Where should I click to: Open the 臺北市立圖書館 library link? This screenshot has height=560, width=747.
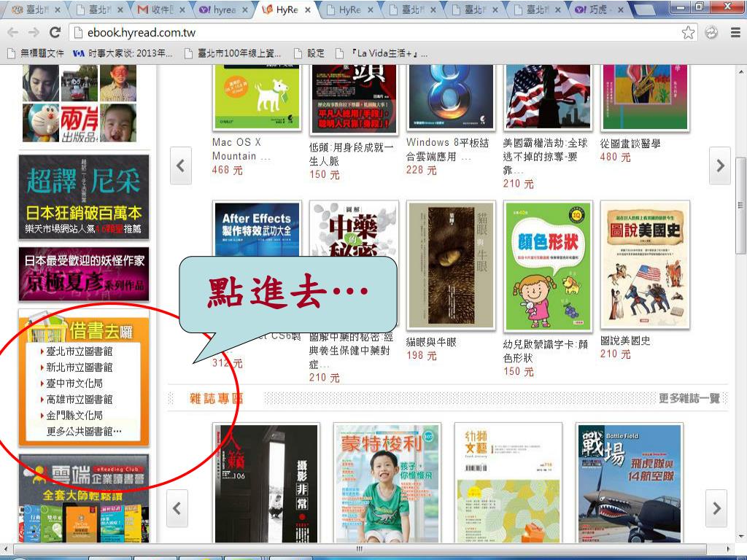pos(79,351)
